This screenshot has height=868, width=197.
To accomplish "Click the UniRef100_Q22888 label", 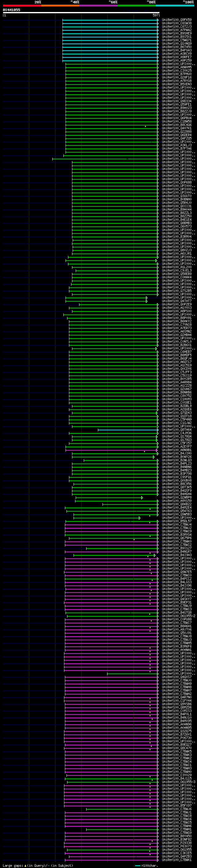I will 177,132.
